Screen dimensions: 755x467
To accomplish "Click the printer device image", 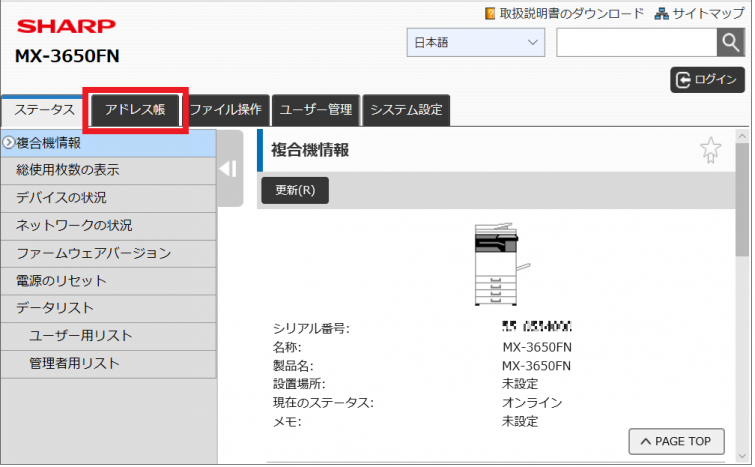I will (x=501, y=264).
